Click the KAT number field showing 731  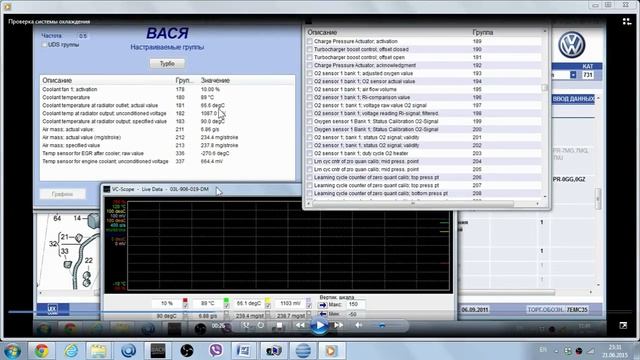(588, 75)
